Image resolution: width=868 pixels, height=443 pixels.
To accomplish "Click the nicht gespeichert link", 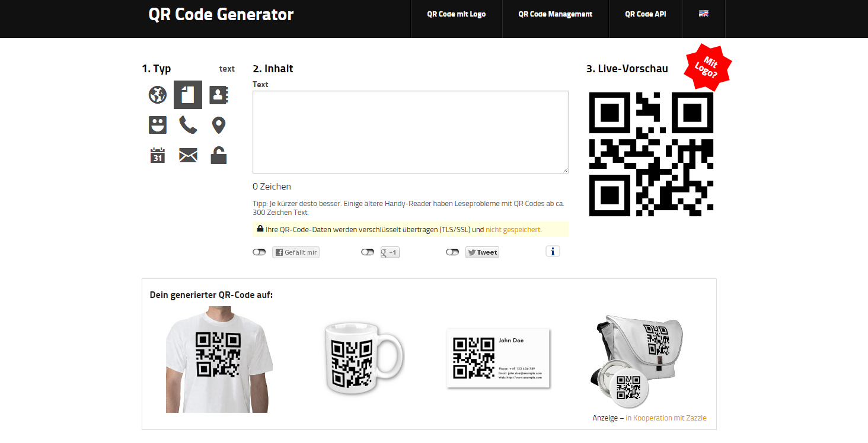I will pos(513,229).
